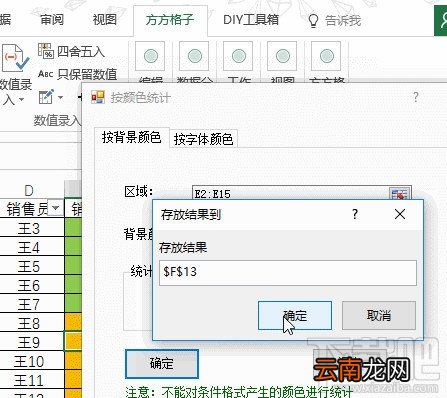The height and width of the screenshot is (398, 447).
Task: Click the 工作表 group button icon
Action: [238, 56]
